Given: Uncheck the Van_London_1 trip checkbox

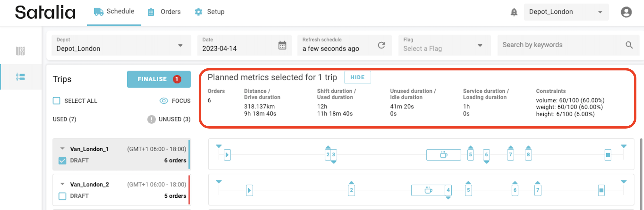Looking at the screenshot, I should (x=62, y=161).
